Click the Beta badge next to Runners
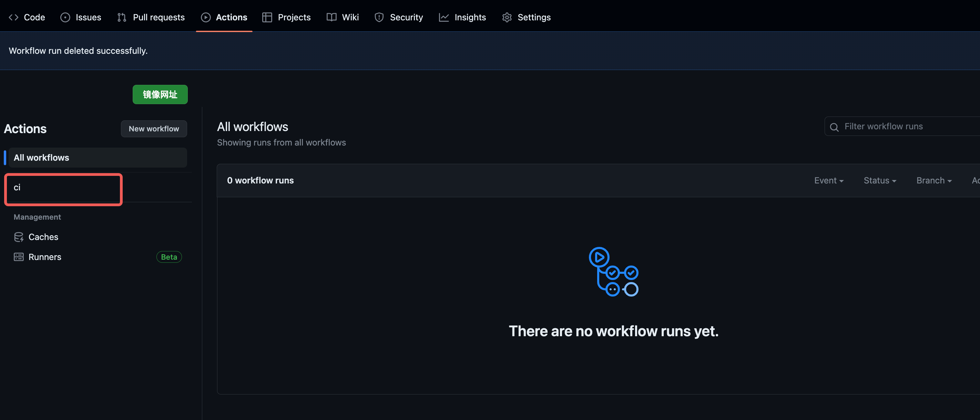 pyautogui.click(x=169, y=257)
